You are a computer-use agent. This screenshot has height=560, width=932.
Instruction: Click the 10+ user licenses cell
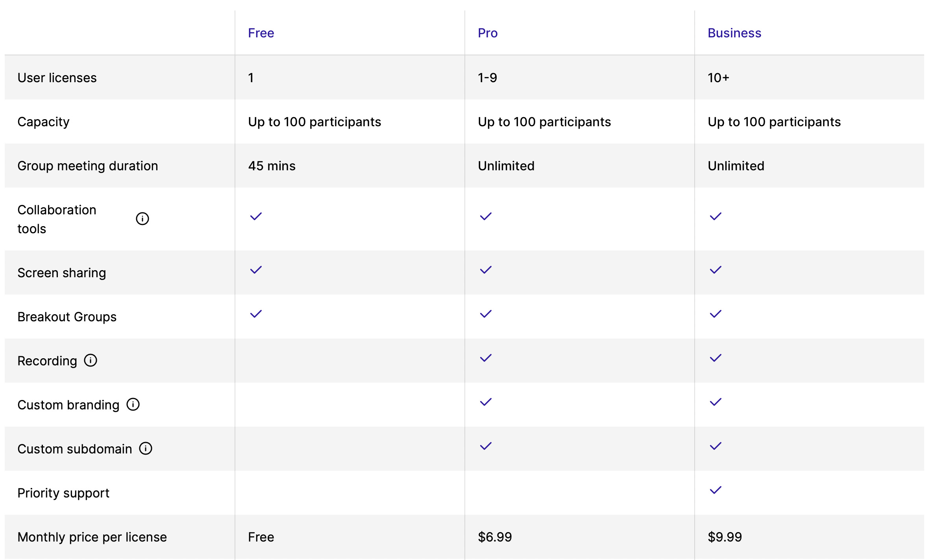(718, 78)
